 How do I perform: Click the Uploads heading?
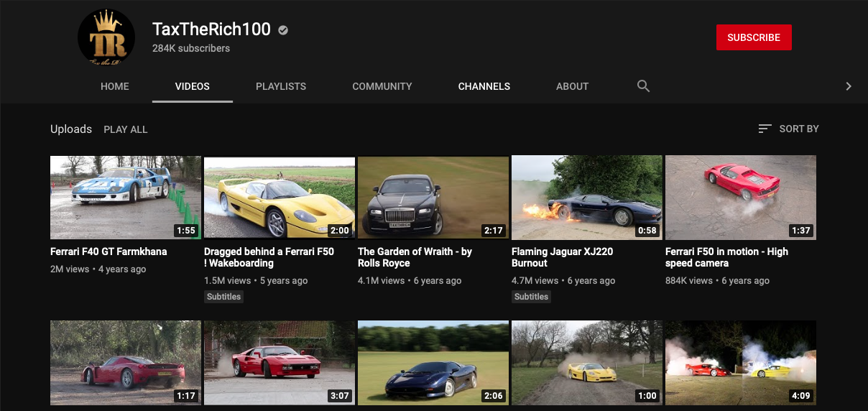click(71, 129)
